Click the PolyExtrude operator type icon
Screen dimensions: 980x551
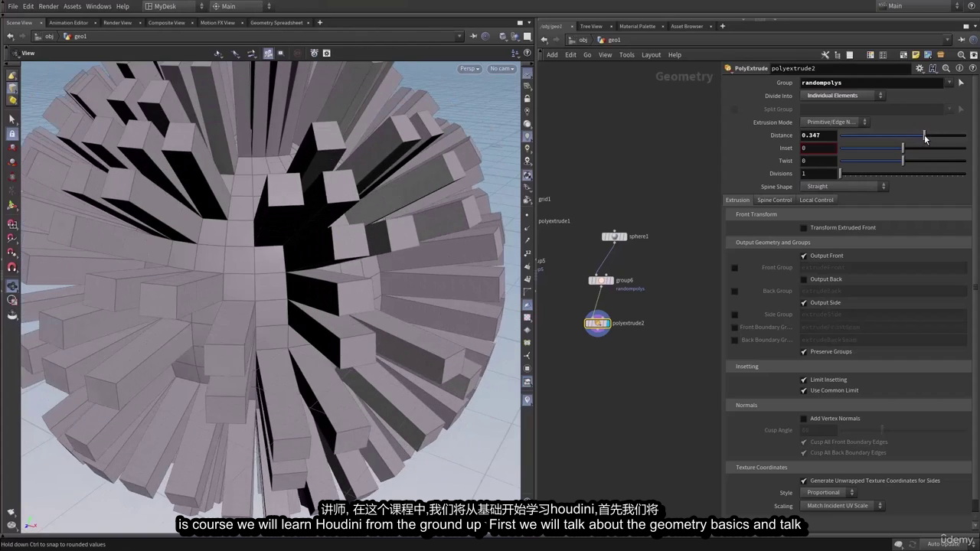[x=728, y=68]
